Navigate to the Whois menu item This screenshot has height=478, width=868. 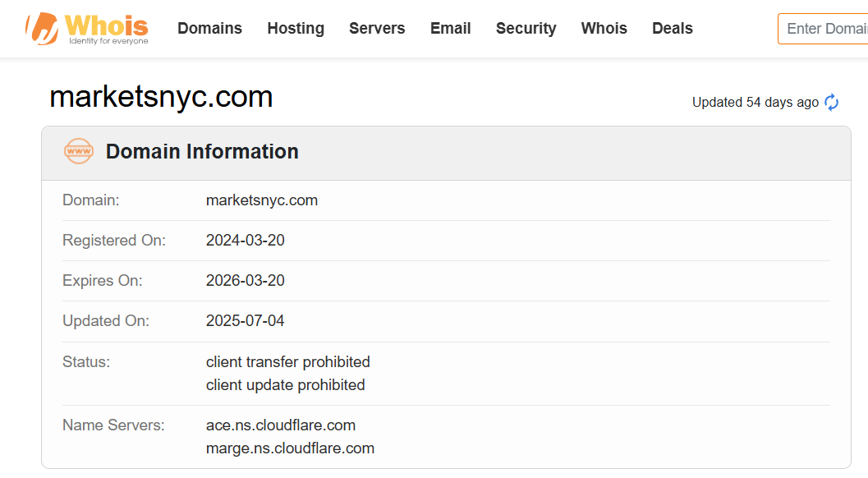[604, 29]
